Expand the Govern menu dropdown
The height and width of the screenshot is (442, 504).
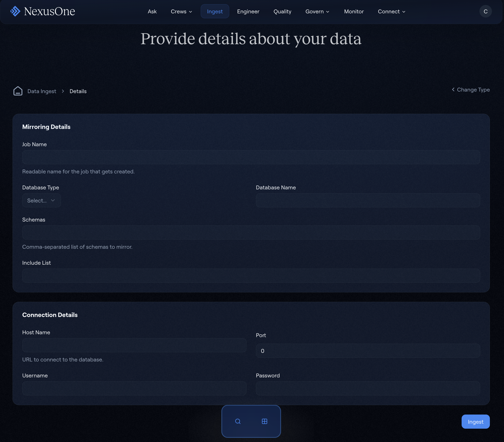[x=317, y=12]
